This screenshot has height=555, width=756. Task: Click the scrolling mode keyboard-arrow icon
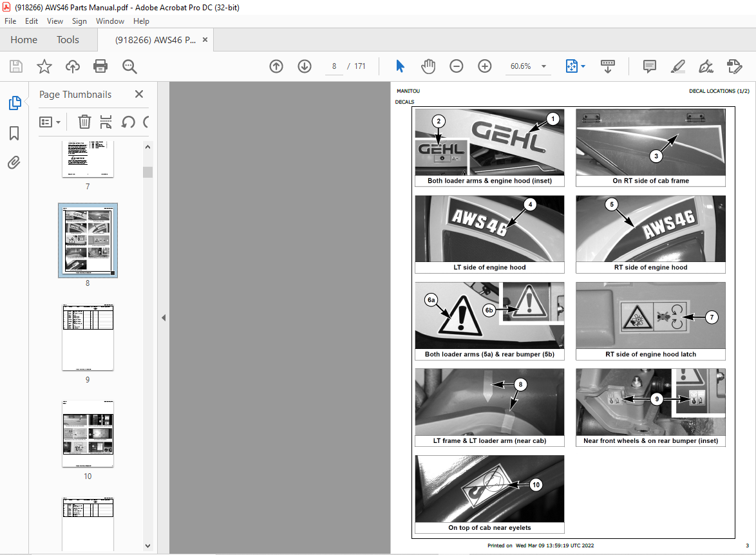click(607, 66)
